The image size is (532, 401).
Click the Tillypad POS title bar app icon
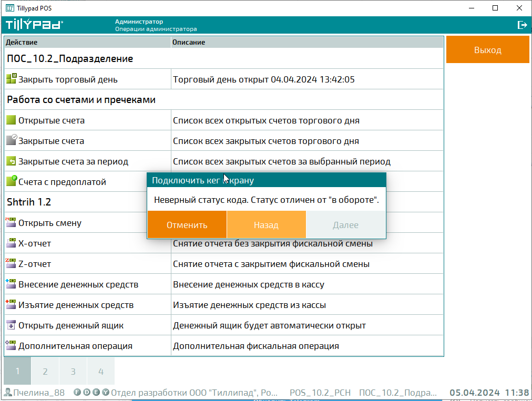click(x=10, y=8)
